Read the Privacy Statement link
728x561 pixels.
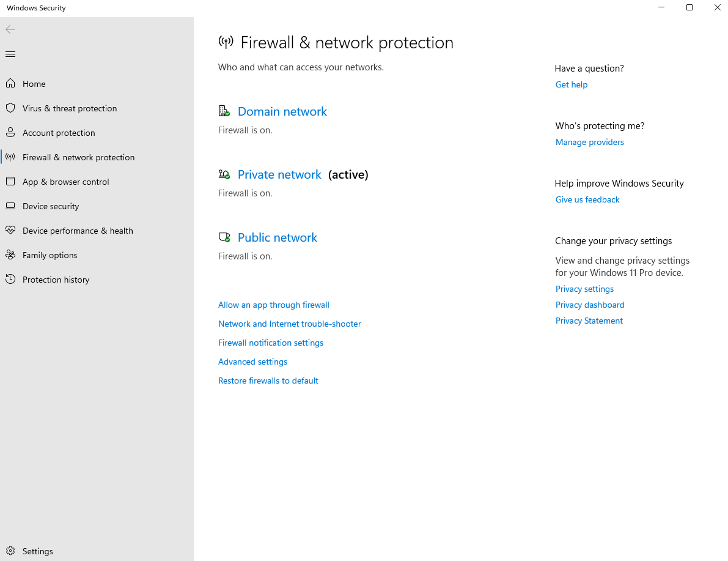(589, 321)
